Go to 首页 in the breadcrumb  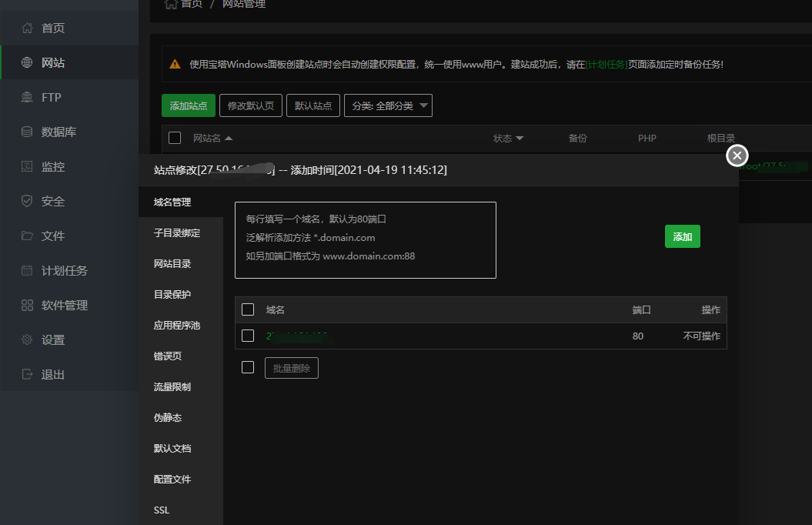tap(192, 4)
